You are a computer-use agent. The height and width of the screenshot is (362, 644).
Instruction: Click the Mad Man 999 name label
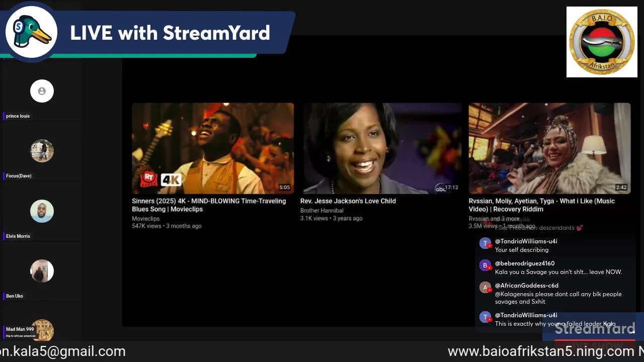[x=20, y=329]
